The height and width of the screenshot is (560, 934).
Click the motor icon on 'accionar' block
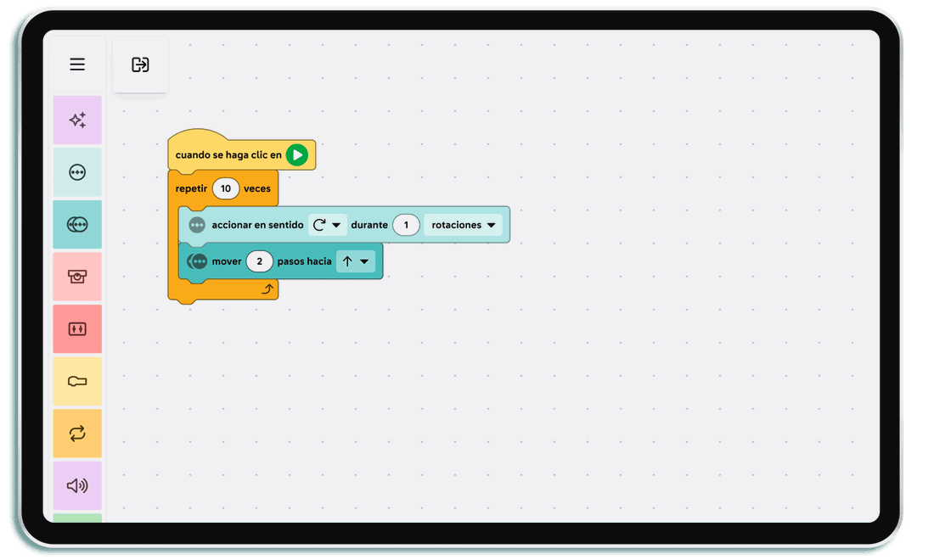[197, 225]
